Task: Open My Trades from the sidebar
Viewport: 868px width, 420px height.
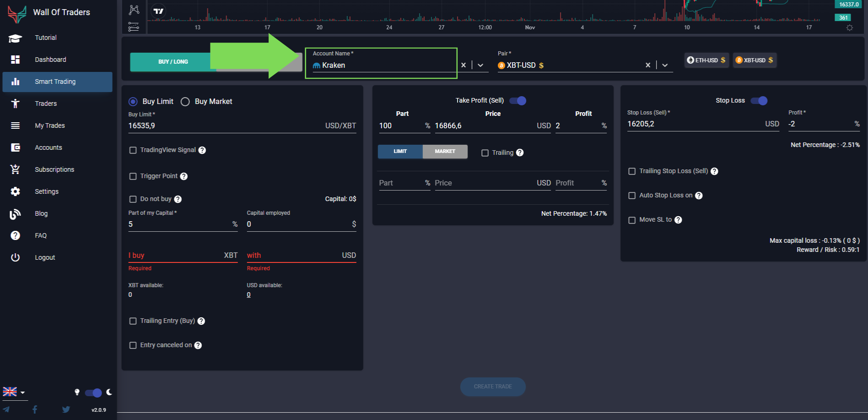Action: point(49,125)
